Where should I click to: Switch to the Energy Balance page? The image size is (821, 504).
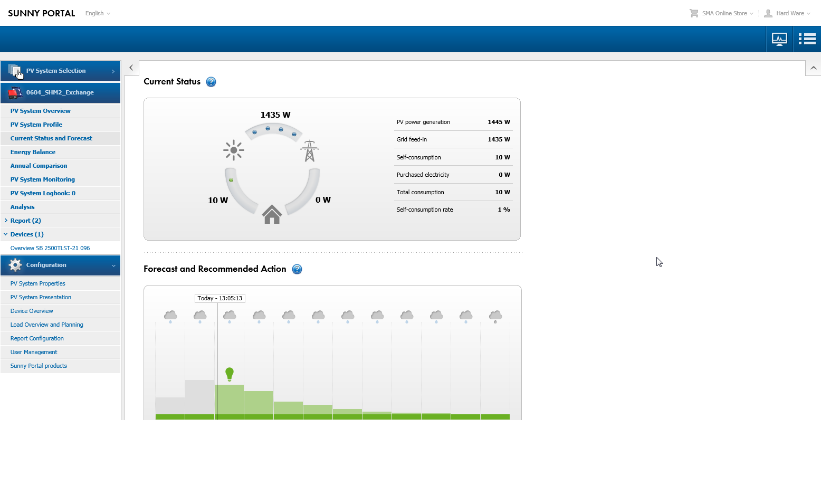coord(33,151)
